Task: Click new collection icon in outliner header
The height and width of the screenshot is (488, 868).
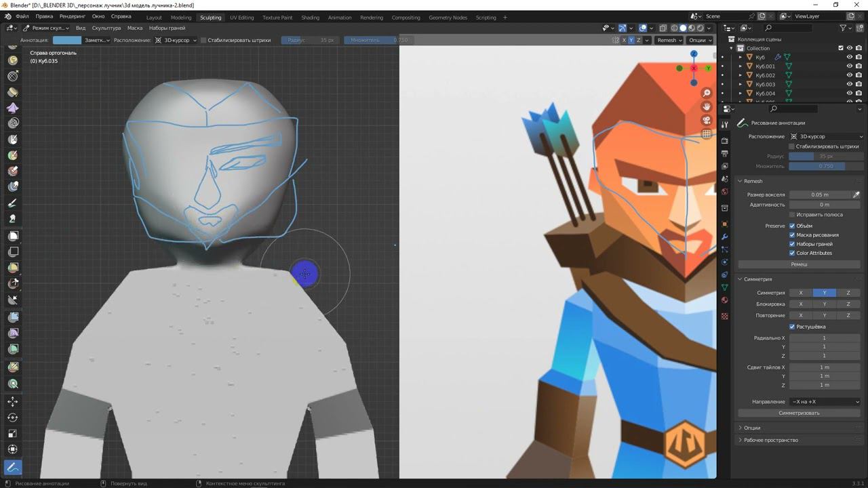Action: coord(859,28)
